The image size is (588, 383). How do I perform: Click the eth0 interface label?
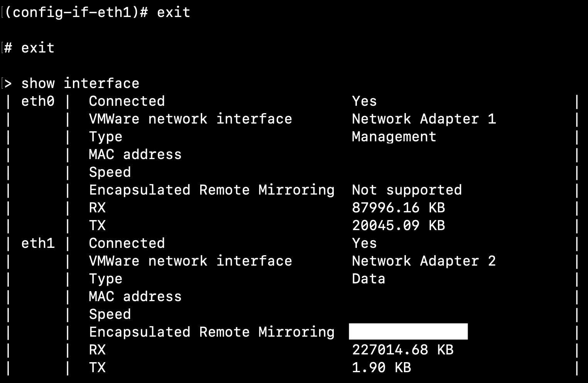pos(38,101)
